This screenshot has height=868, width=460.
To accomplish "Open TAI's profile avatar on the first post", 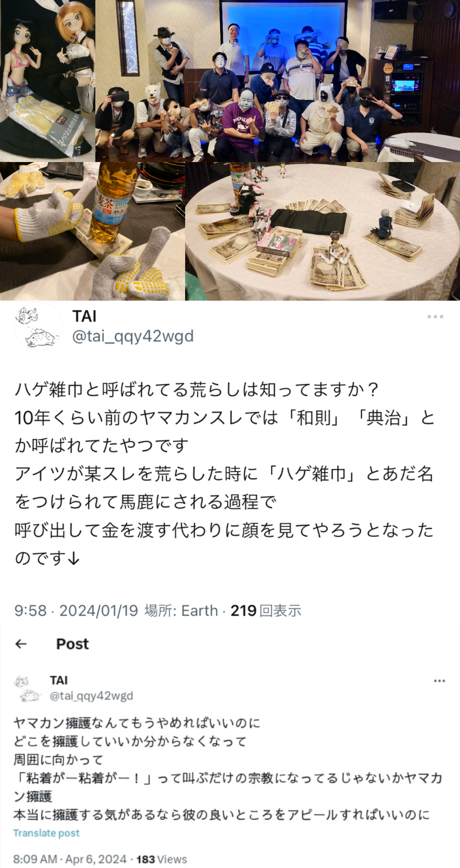I will click(x=38, y=327).
